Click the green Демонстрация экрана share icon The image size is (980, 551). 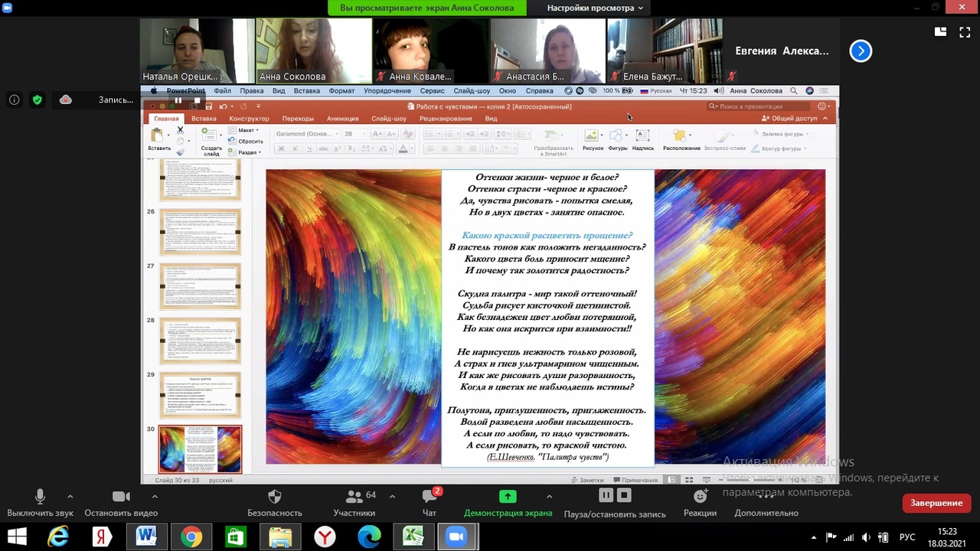point(507,497)
